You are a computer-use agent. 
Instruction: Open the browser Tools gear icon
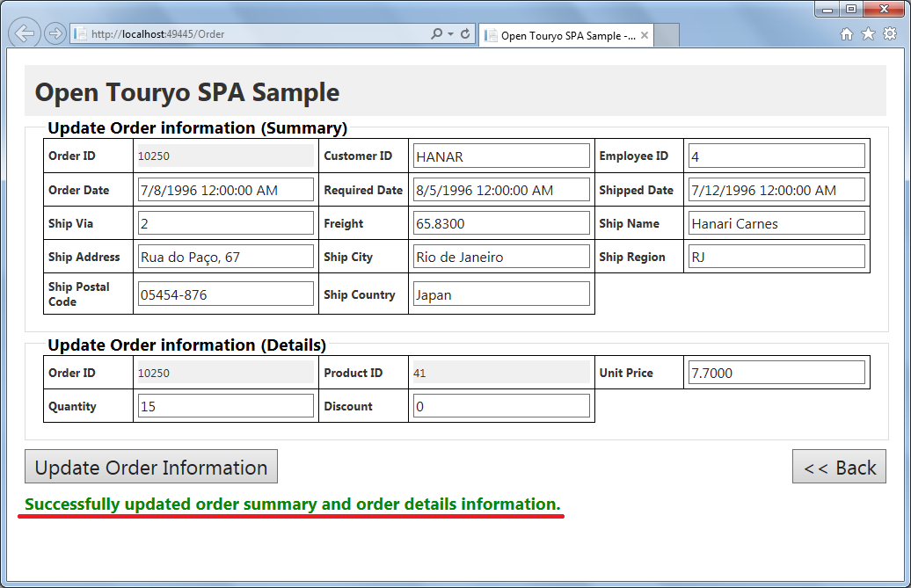coord(889,34)
